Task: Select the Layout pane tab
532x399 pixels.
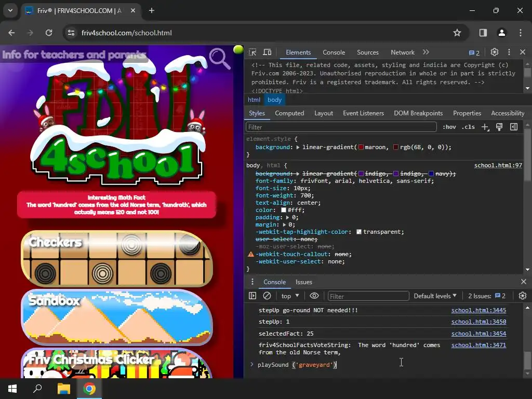Action: pos(323,113)
